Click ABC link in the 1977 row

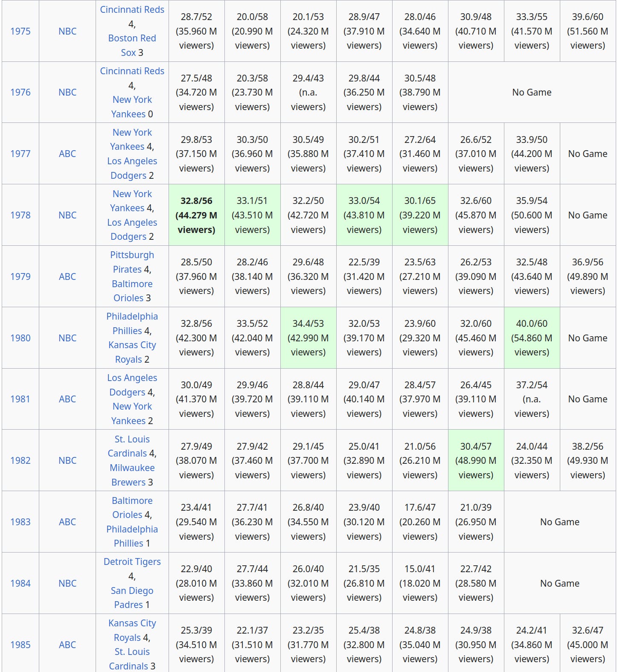(x=67, y=154)
